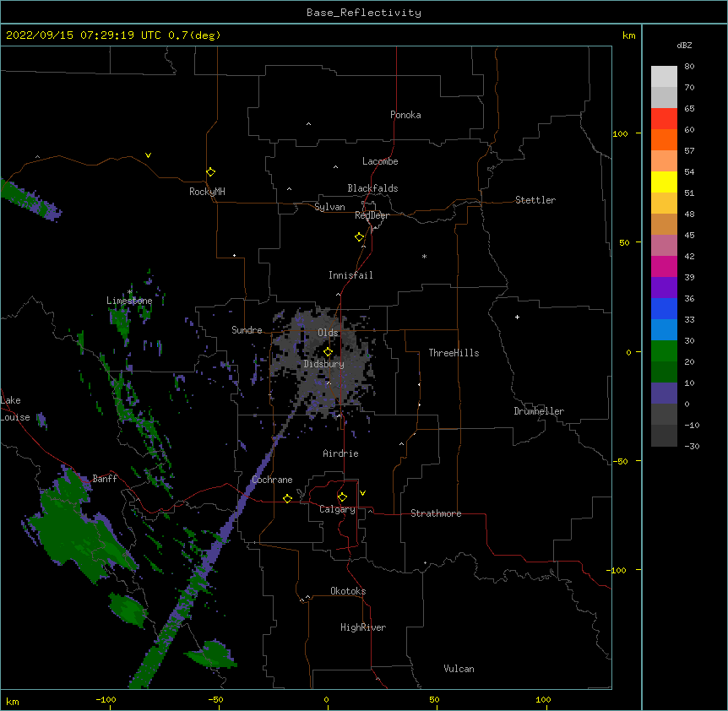Click the 45 value in dBZ legend
The height and width of the screenshot is (711, 728).
(689, 236)
